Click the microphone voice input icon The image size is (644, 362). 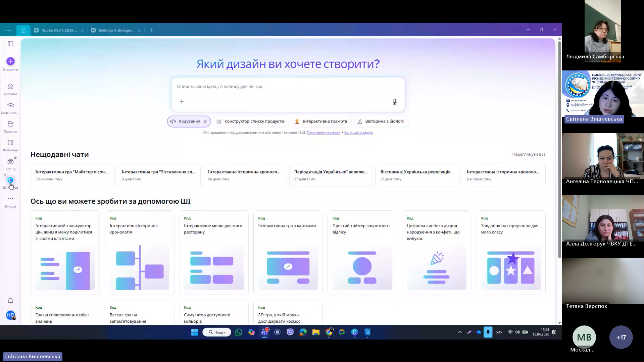click(x=395, y=102)
